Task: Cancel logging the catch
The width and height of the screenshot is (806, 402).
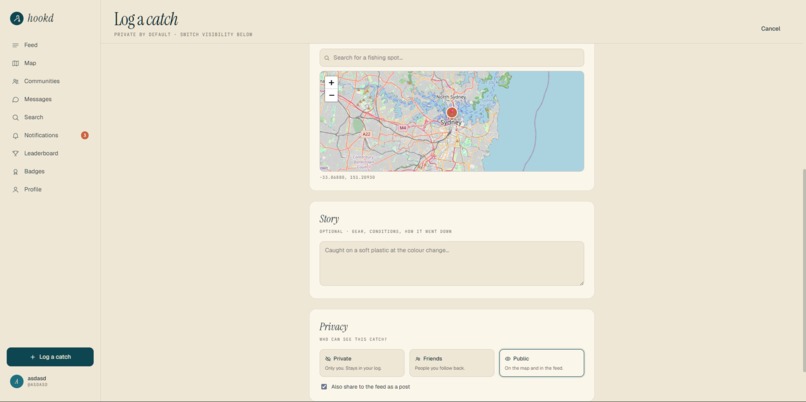Action: tap(770, 29)
